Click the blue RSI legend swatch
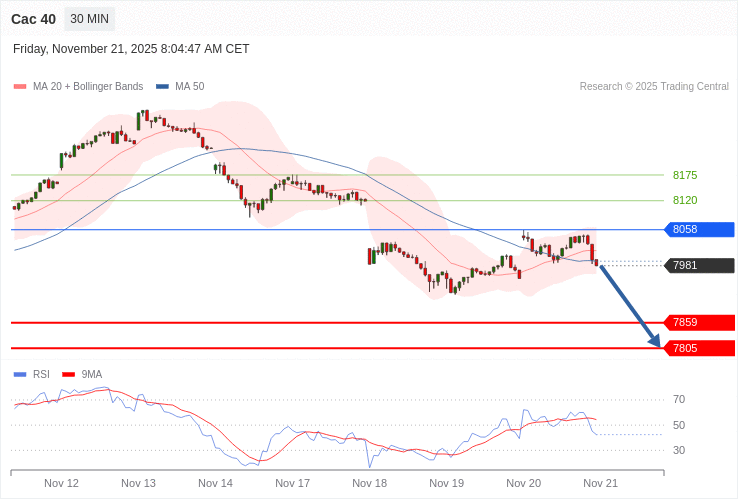This screenshot has height=500, width=738. tap(20, 375)
